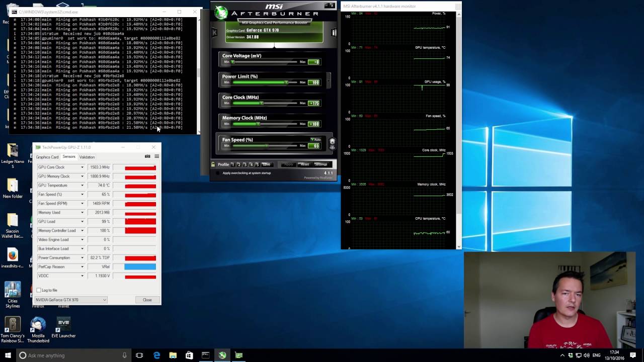The height and width of the screenshot is (362, 644).
Task: Expand Afterburner power limit side arrow
Action: pyautogui.click(x=329, y=79)
